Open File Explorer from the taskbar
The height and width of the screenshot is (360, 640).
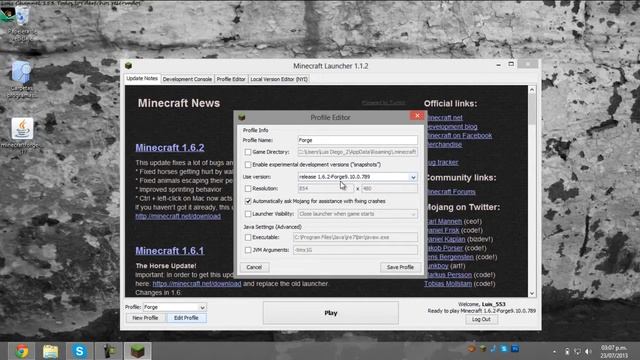51,351
